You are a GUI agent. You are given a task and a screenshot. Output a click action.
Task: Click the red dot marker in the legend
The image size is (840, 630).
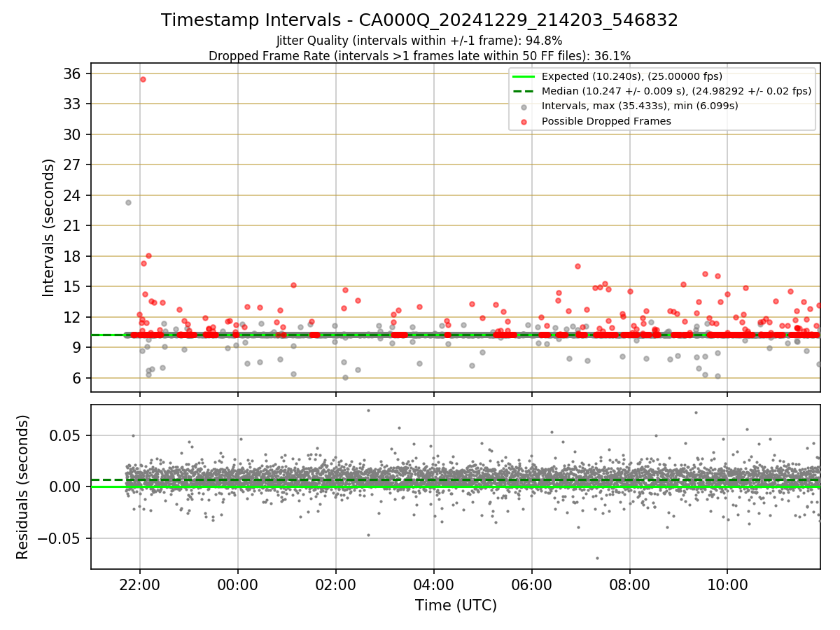pyautogui.click(x=524, y=121)
